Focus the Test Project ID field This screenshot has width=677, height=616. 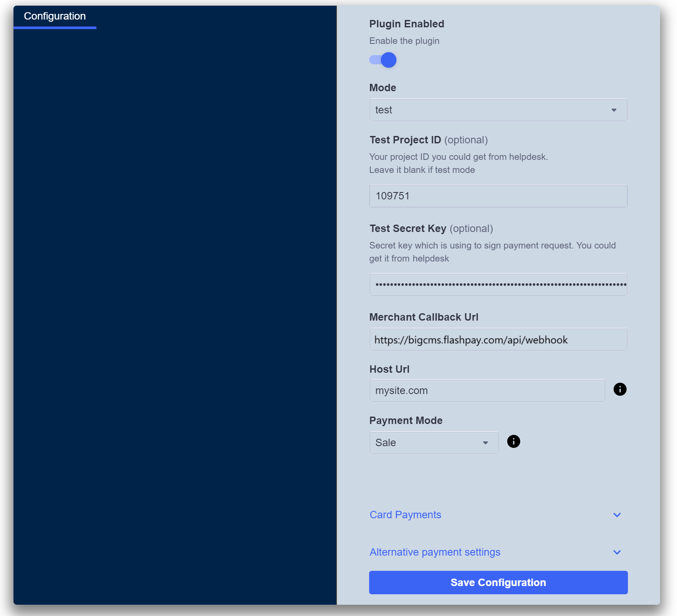point(498,196)
